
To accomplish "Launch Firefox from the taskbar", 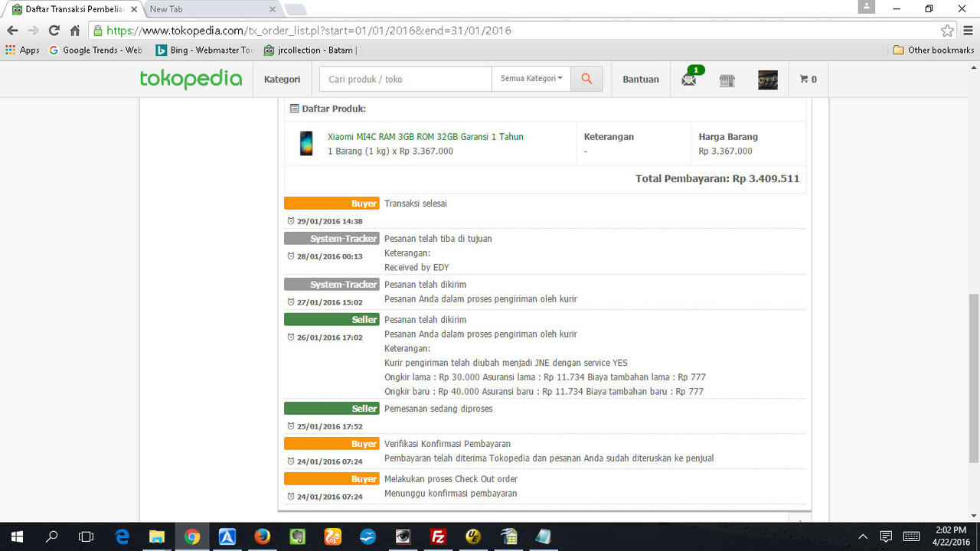I will [x=262, y=536].
